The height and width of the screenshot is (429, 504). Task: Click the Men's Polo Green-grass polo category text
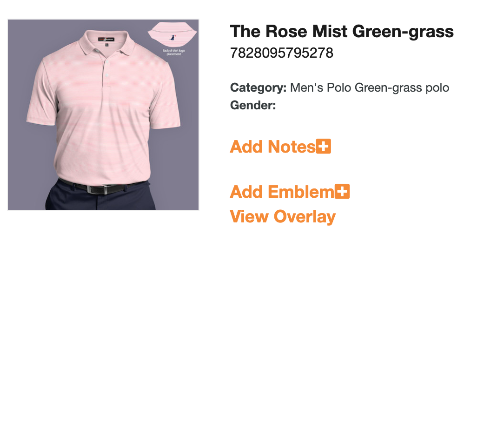point(370,87)
